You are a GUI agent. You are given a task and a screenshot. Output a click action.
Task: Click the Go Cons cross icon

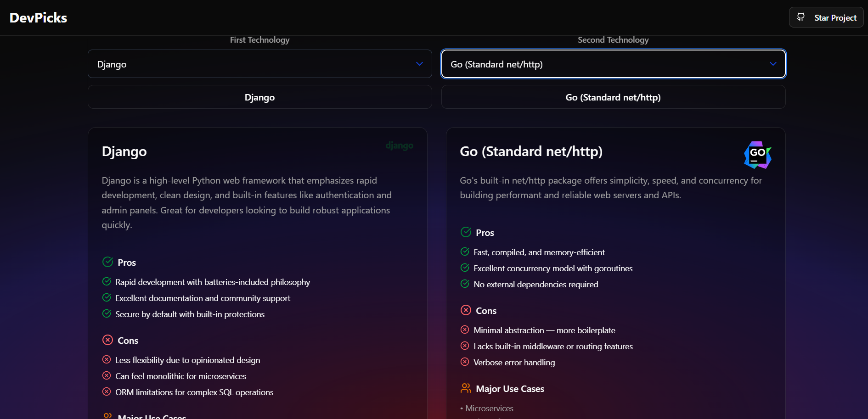pyautogui.click(x=466, y=310)
